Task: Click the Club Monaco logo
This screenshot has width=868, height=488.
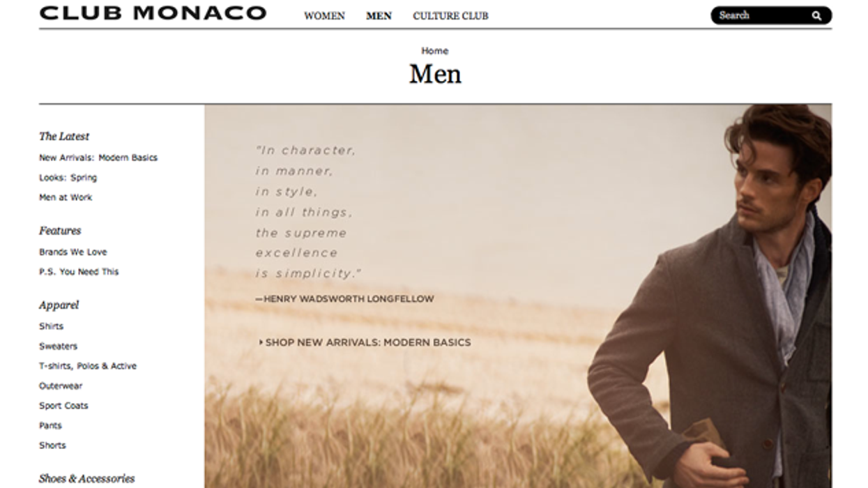Action: click(153, 13)
